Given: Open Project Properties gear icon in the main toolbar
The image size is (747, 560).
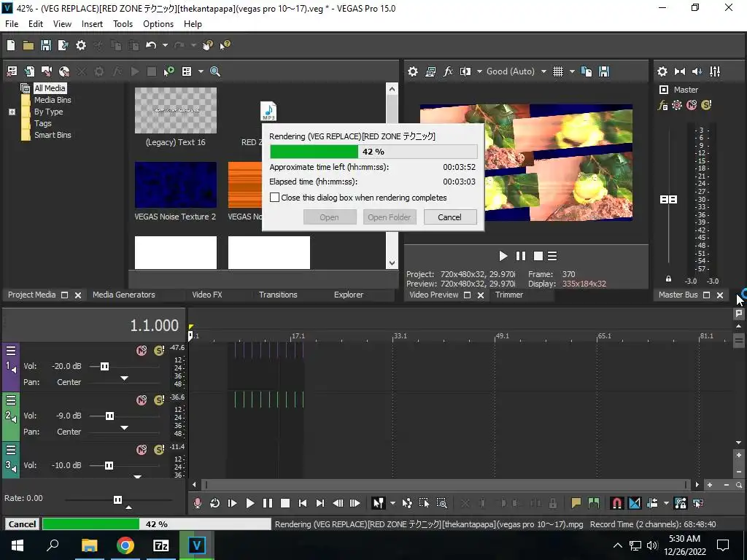Looking at the screenshot, I should 81,45.
